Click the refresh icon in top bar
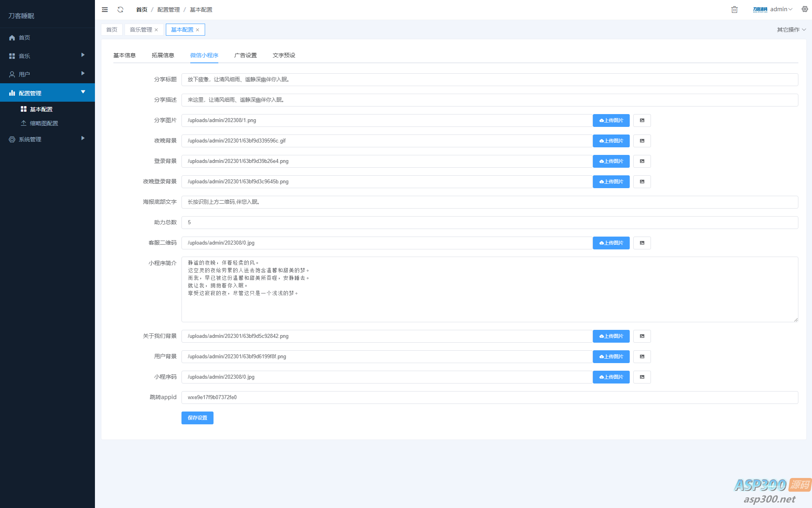 coord(120,10)
